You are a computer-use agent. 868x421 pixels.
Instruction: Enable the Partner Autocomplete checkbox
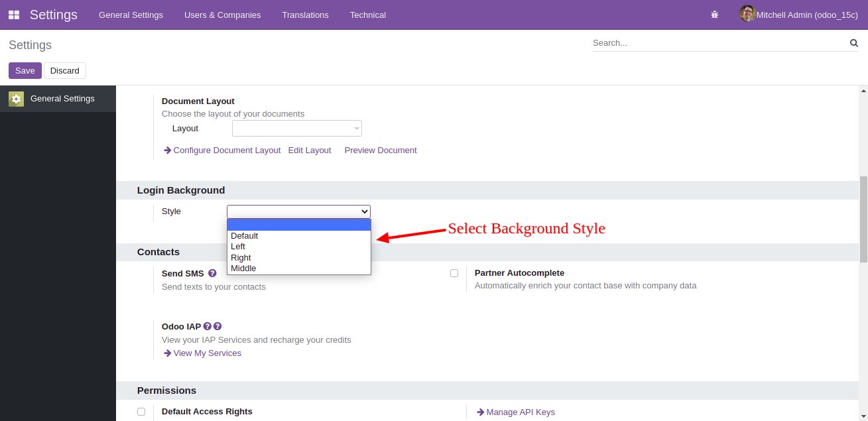coord(454,273)
